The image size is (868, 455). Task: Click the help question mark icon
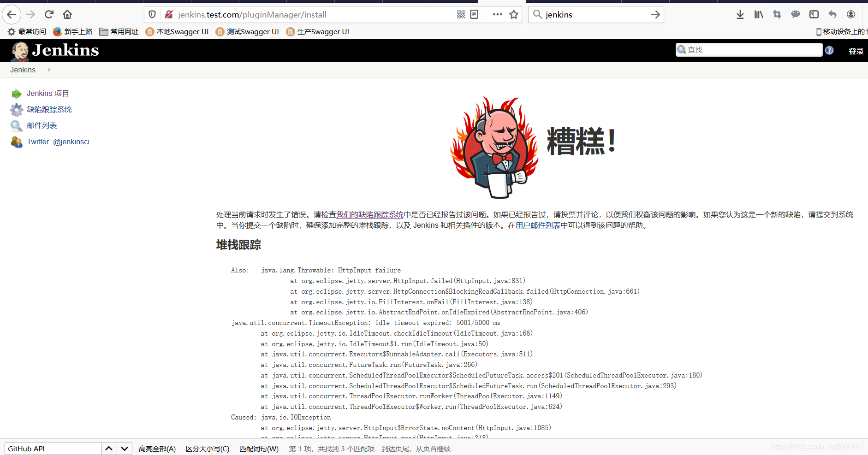tap(829, 50)
